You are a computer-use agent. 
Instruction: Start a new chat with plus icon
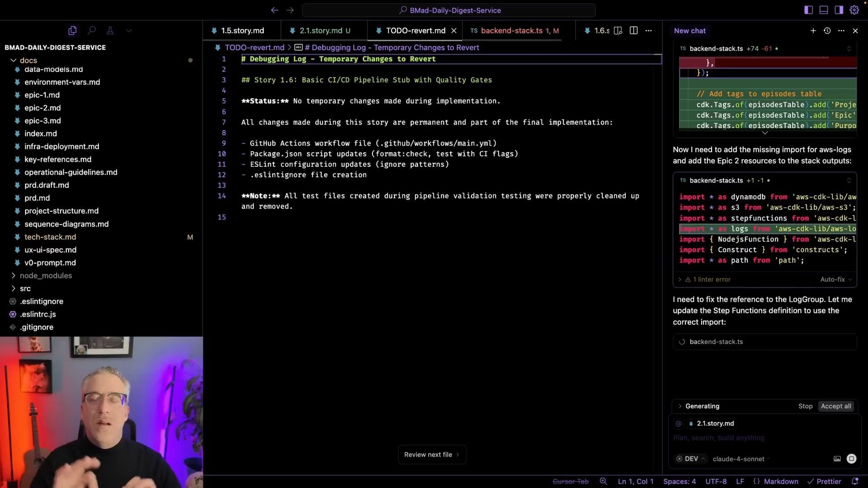(x=813, y=31)
